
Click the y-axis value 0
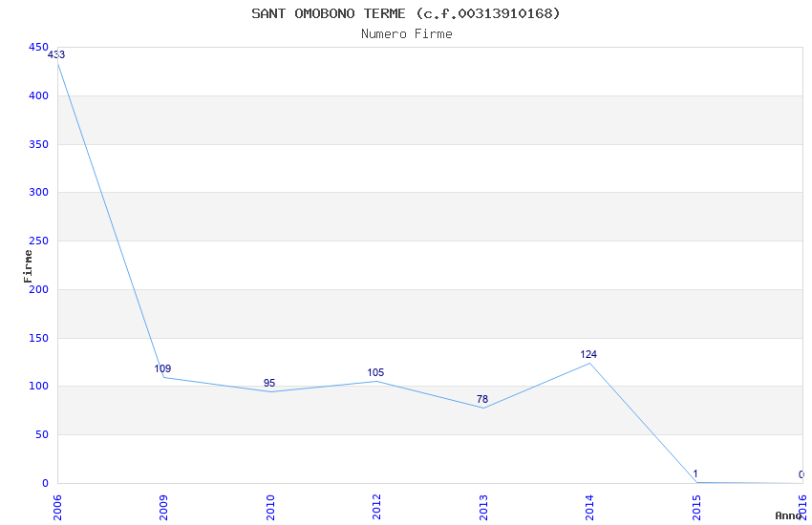[x=46, y=483]
